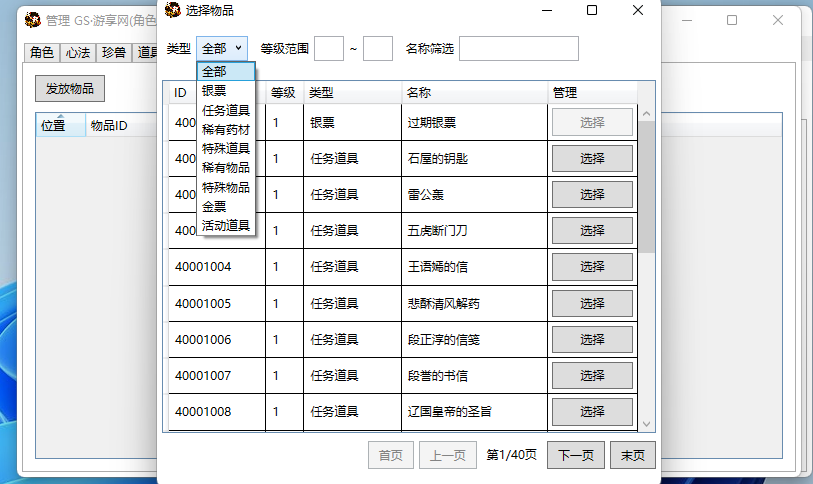
Task: Open the 类型 dropdown combo box
Action: pos(222,48)
